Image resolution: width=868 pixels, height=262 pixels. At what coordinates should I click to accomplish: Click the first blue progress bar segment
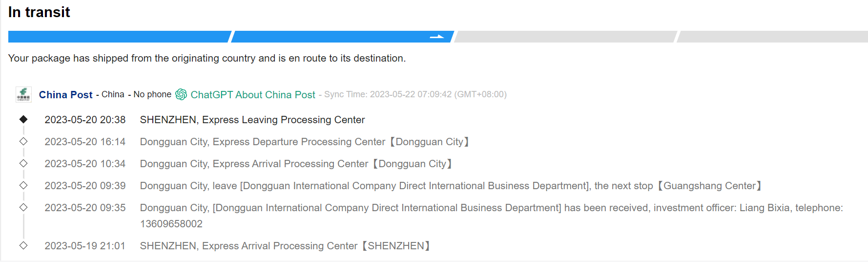(119, 37)
